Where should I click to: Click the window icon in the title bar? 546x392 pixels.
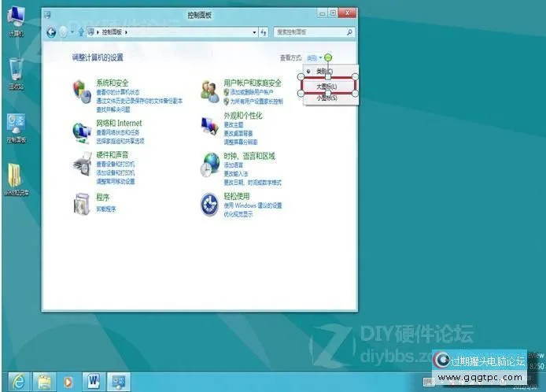tap(48, 15)
